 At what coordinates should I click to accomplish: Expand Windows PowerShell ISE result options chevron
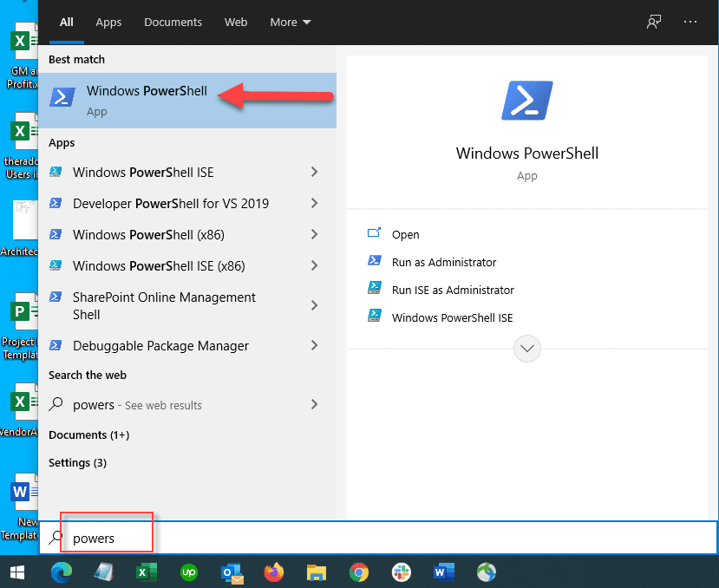click(315, 172)
